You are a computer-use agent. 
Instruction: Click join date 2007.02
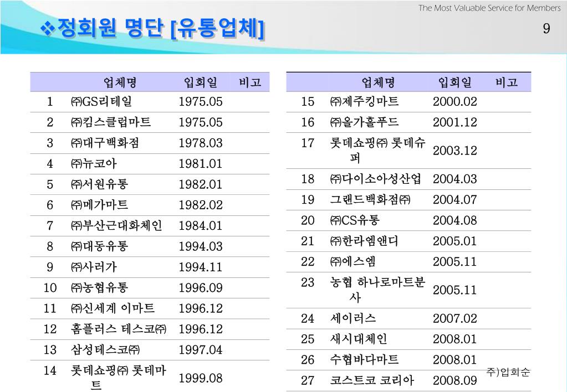click(455, 318)
